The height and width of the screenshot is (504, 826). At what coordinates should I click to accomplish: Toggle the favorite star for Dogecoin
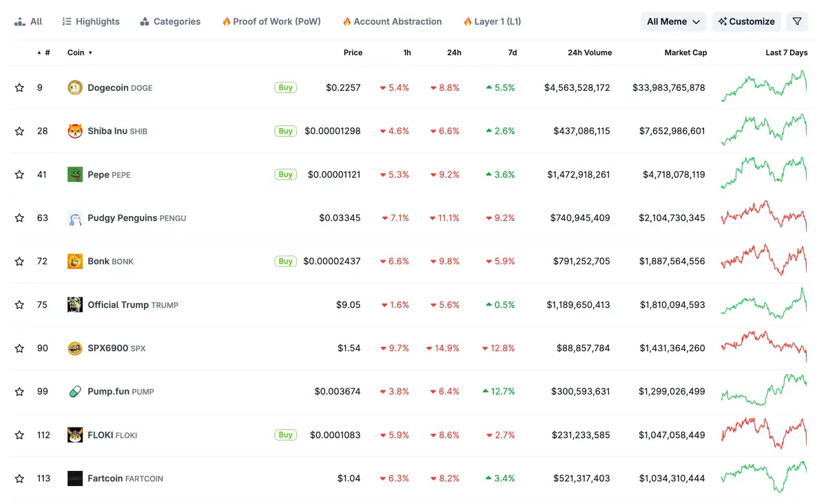point(19,87)
